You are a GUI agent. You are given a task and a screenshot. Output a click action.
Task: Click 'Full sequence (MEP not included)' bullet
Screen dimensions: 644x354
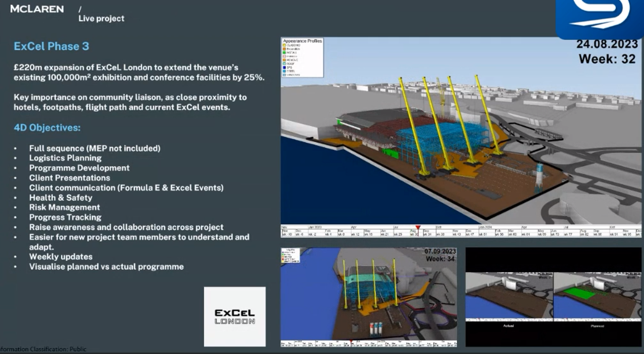click(95, 148)
